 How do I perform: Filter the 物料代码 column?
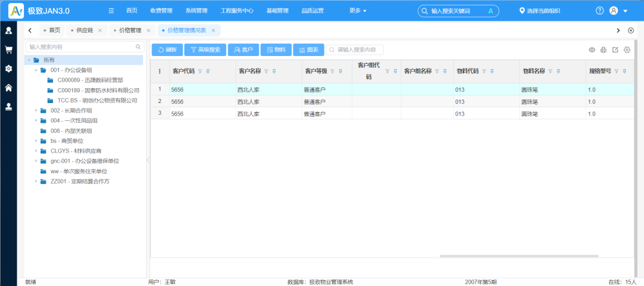484,71
